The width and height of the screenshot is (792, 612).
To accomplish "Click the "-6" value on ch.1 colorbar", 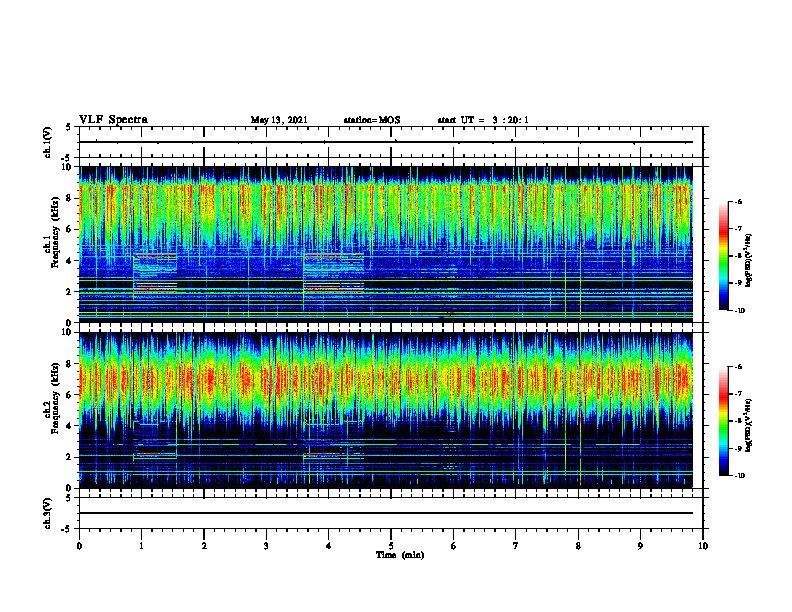I will pos(738,201).
